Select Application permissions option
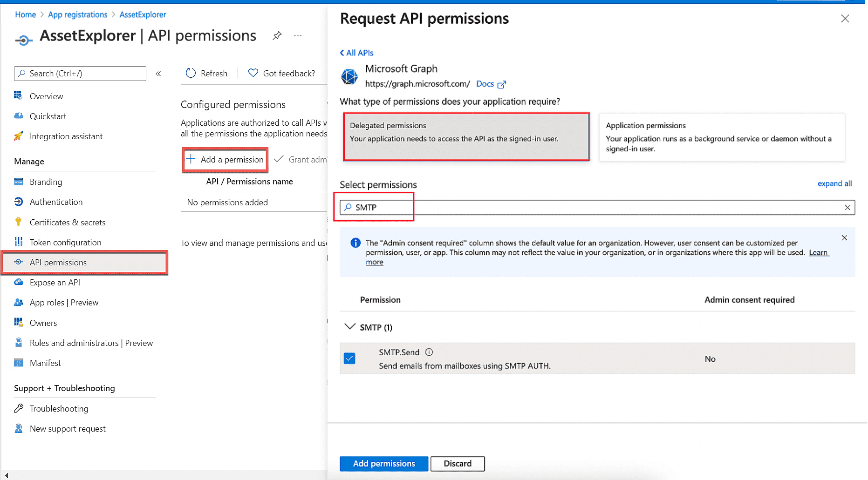The image size is (868, 480). pos(721,136)
